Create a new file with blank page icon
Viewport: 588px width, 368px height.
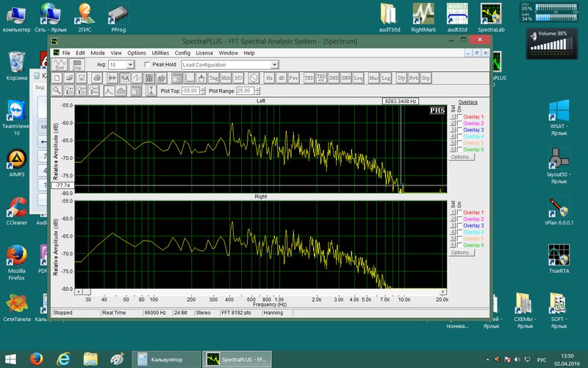57,78
